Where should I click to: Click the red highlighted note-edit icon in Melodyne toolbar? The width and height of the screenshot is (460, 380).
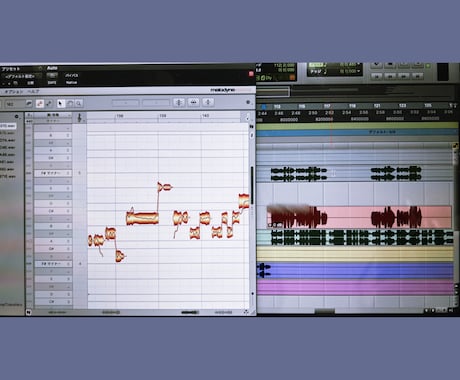pyautogui.click(x=40, y=104)
